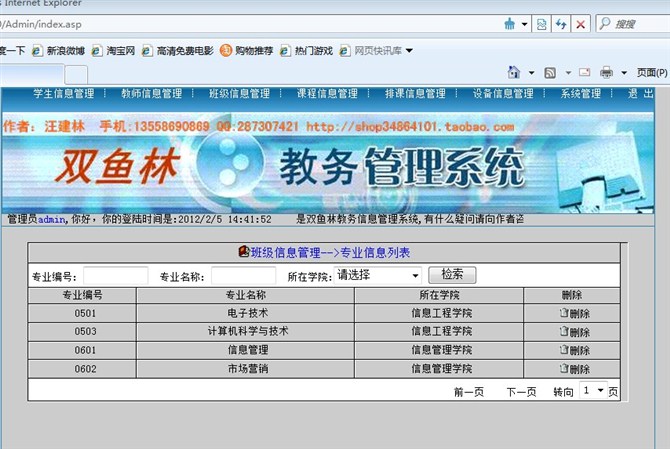Open the 网页快讯库 favorites item
This screenshot has height=449, width=670.
pos(376,51)
